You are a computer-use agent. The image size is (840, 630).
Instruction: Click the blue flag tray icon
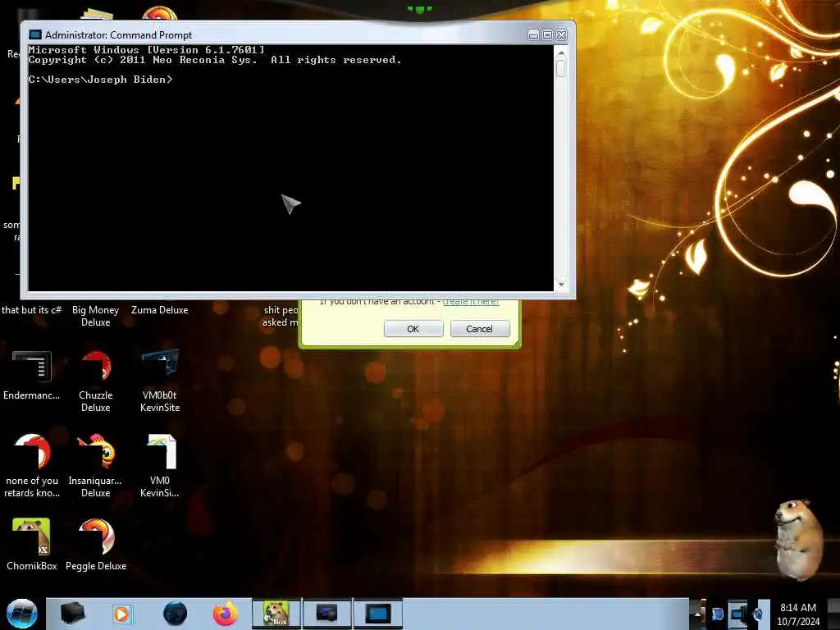pyautogui.click(x=717, y=614)
